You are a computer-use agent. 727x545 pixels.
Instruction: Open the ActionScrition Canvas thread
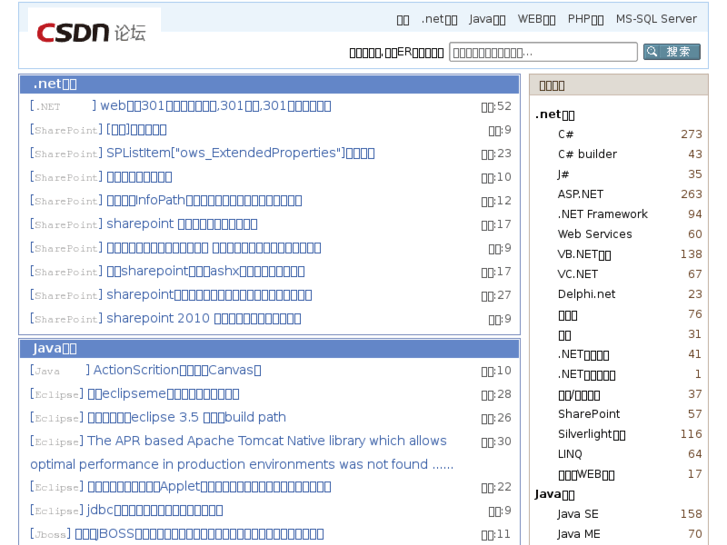point(177,370)
